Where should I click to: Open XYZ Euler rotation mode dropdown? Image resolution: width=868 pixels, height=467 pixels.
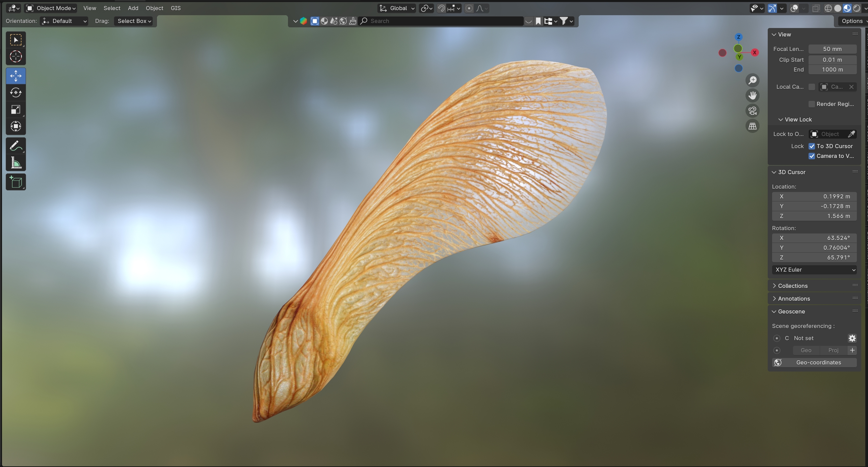(x=814, y=270)
